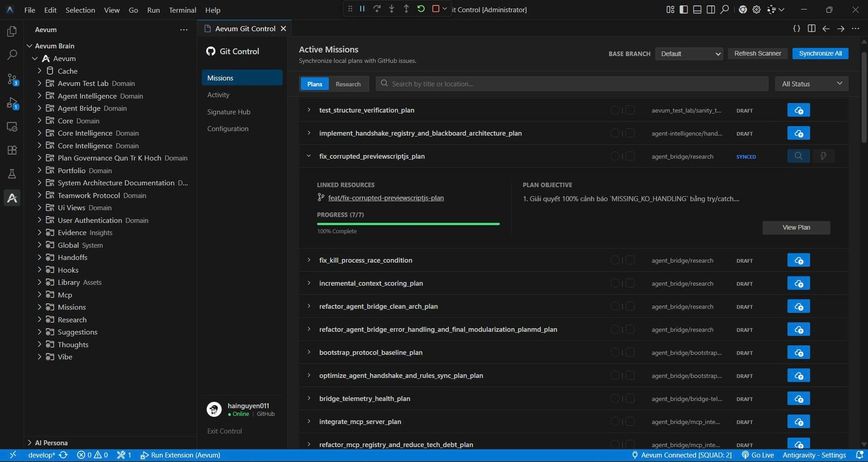This screenshot has height=462, width=868.
Task: Collapse the fix_corrupted_previewscriptjs_plan row
Action: coord(308,156)
